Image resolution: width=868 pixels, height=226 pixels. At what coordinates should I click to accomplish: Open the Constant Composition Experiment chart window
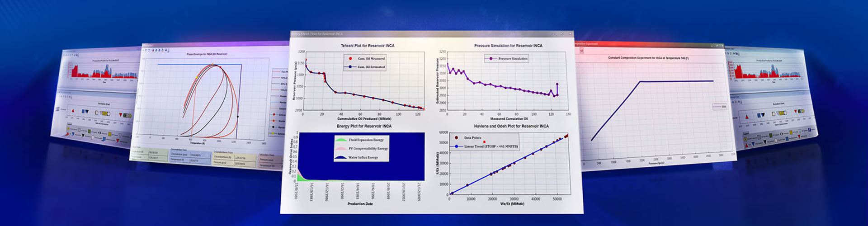tap(648, 58)
